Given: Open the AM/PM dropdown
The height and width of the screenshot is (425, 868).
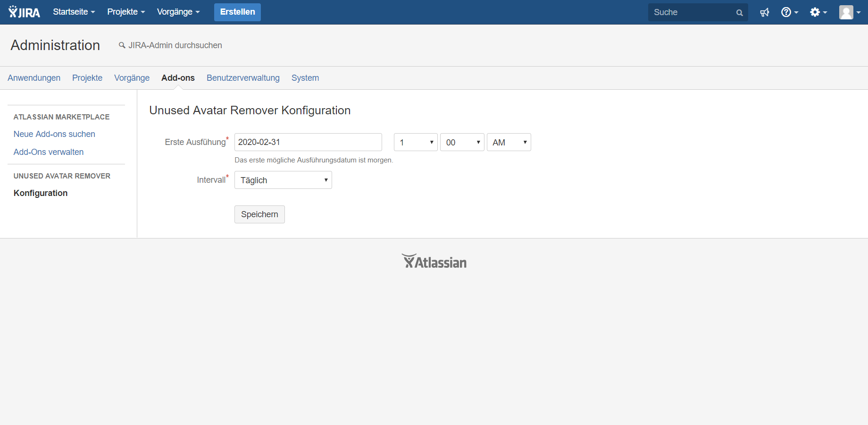Looking at the screenshot, I should pos(509,142).
